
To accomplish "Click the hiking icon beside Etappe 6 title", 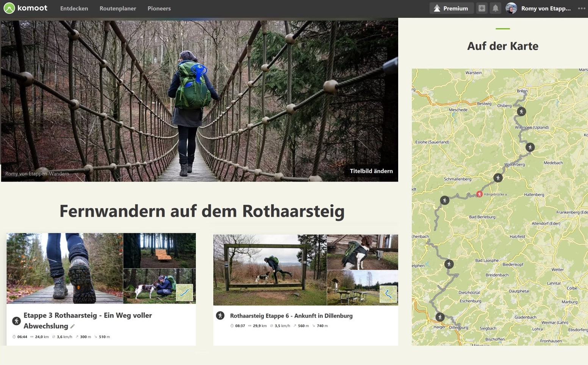I will [220, 315].
